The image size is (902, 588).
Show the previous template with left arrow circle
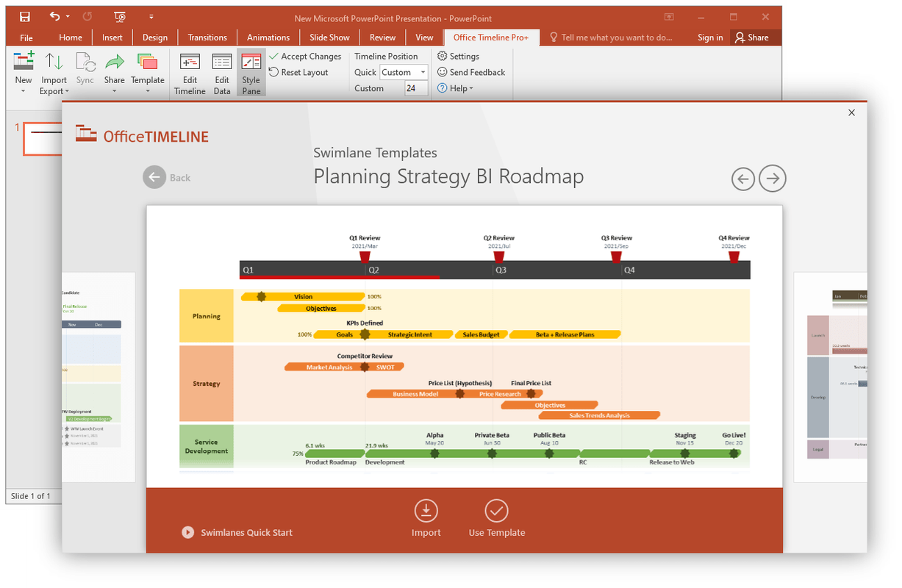click(743, 178)
